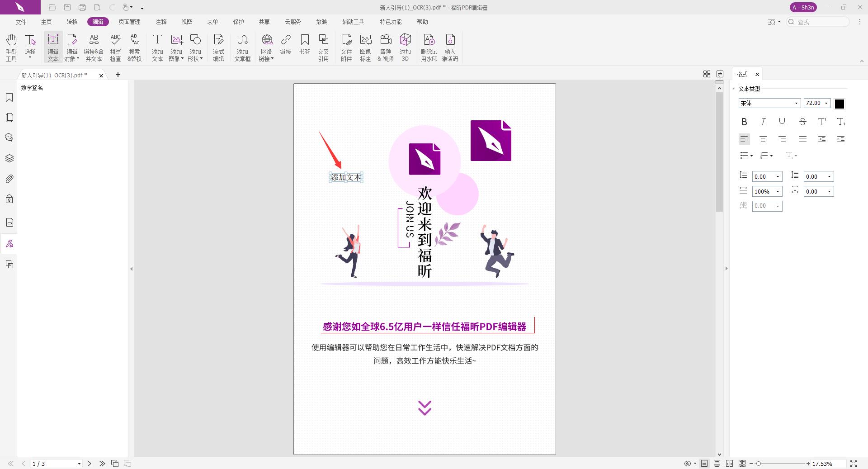Screen dimensions: 868x469
Task: Open the comments panel in left sidebar
Action: [x=9, y=137]
